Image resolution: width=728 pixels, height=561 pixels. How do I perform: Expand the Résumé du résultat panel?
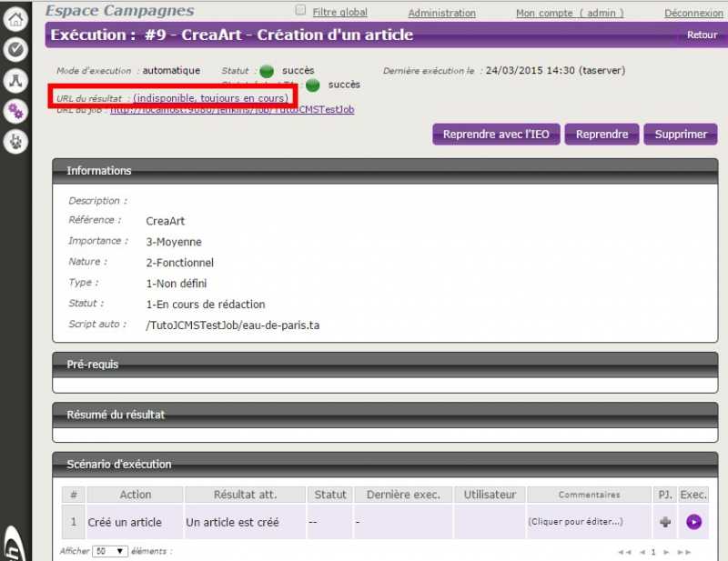[385, 415]
